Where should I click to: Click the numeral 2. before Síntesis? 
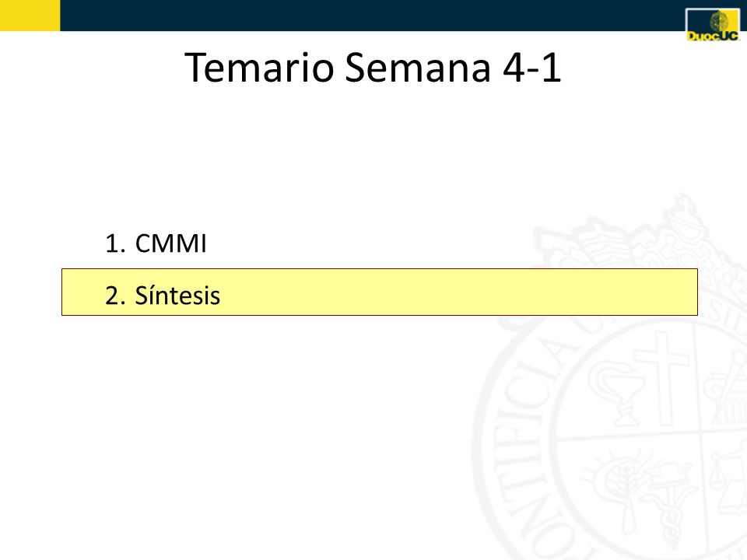115,296
